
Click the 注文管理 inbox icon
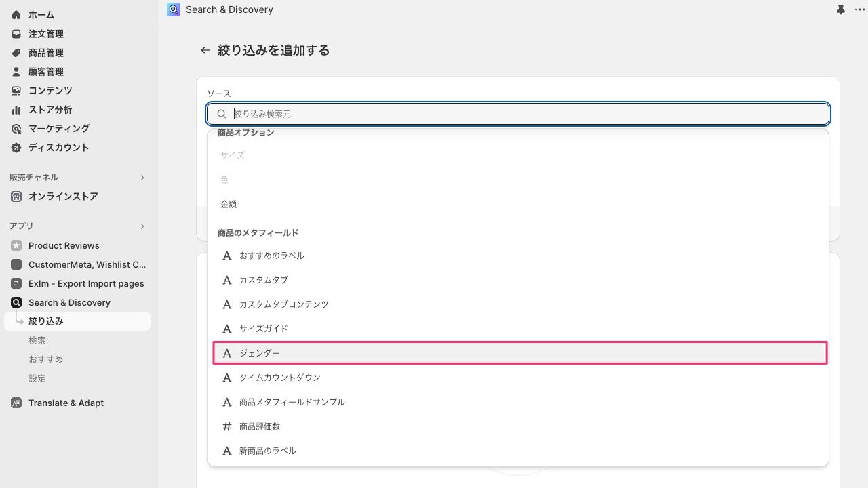pyautogui.click(x=16, y=34)
